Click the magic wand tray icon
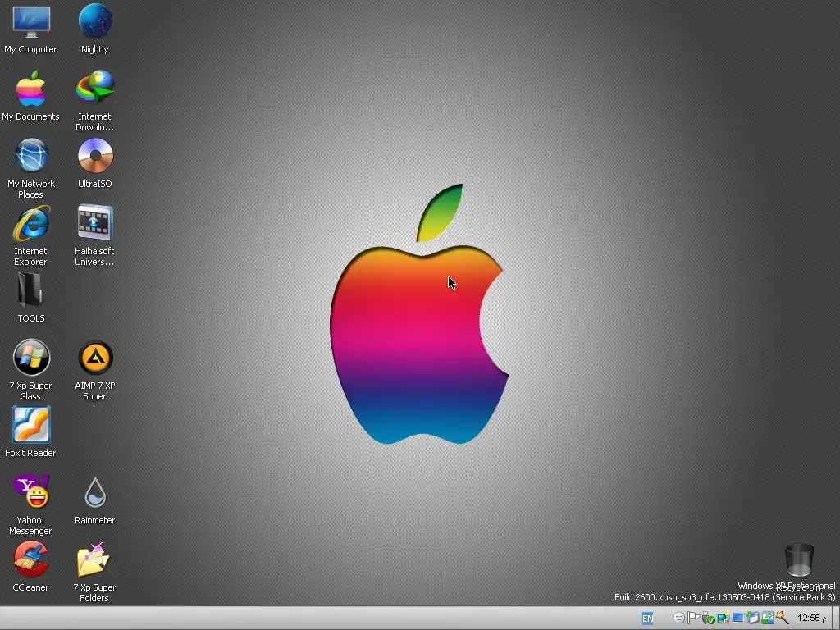 [x=783, y=618]
